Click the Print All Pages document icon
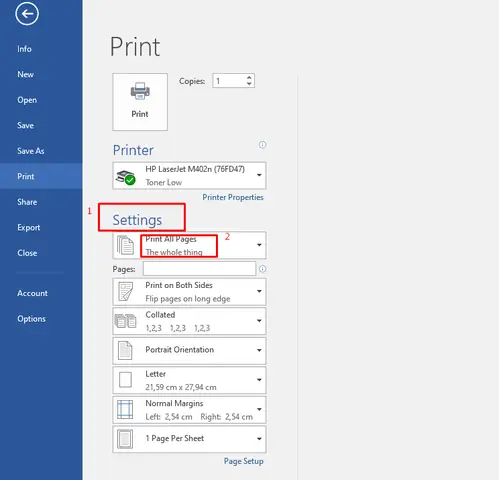The width and height of the screenshot is (499, 480). (125, 245)
